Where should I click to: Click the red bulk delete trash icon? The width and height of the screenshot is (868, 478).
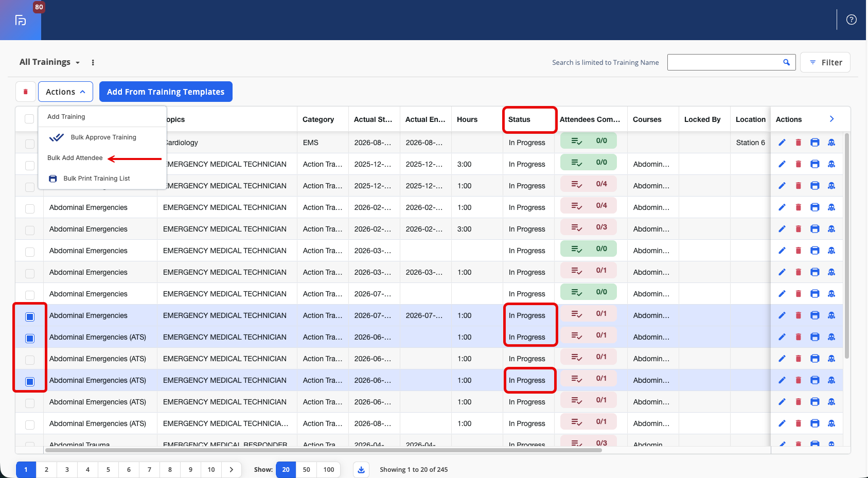26,92
